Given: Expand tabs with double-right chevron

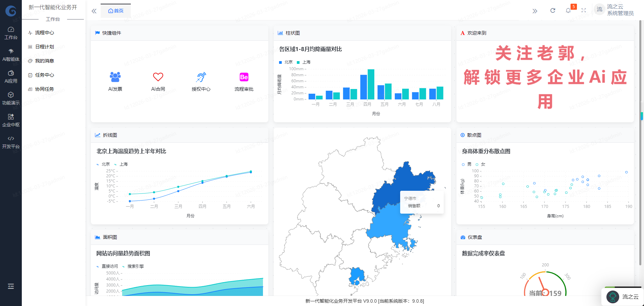Looking at the screenshot, I should 535,11.
